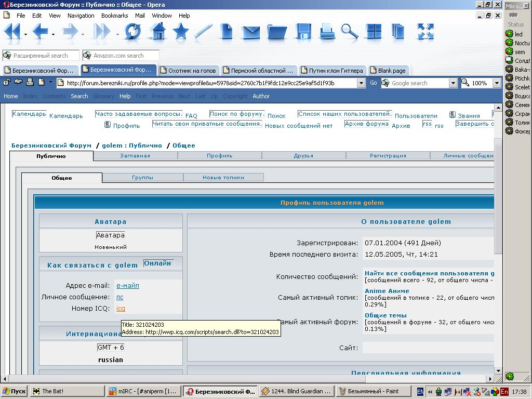Click the blue Back arrow icon
532x399 pixels.
click(39, 32)
